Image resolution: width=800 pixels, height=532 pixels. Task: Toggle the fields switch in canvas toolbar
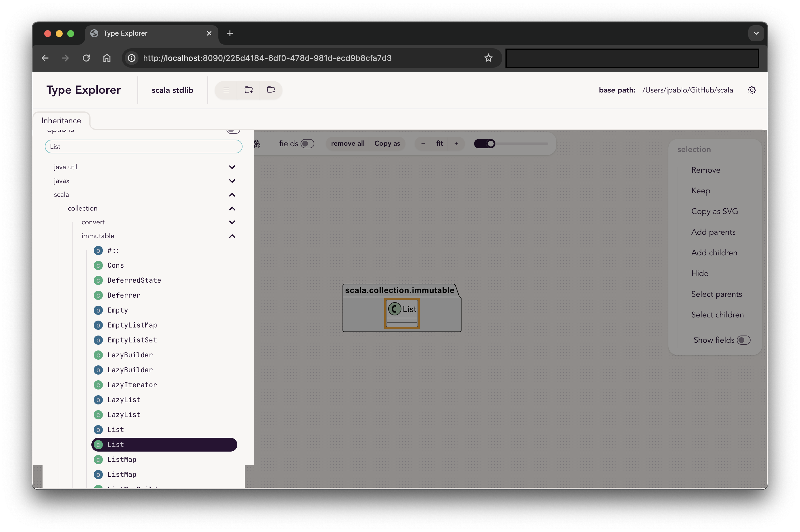(x=307, y=144)
